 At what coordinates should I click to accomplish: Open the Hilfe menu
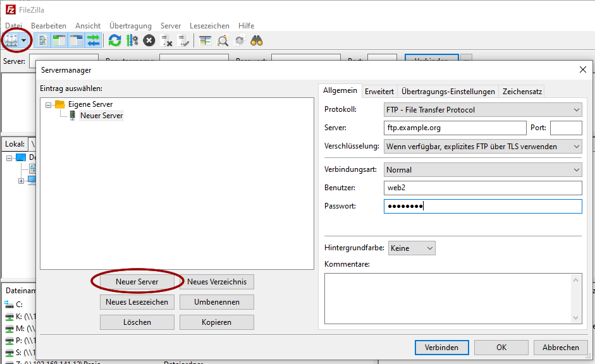(246, 26)
